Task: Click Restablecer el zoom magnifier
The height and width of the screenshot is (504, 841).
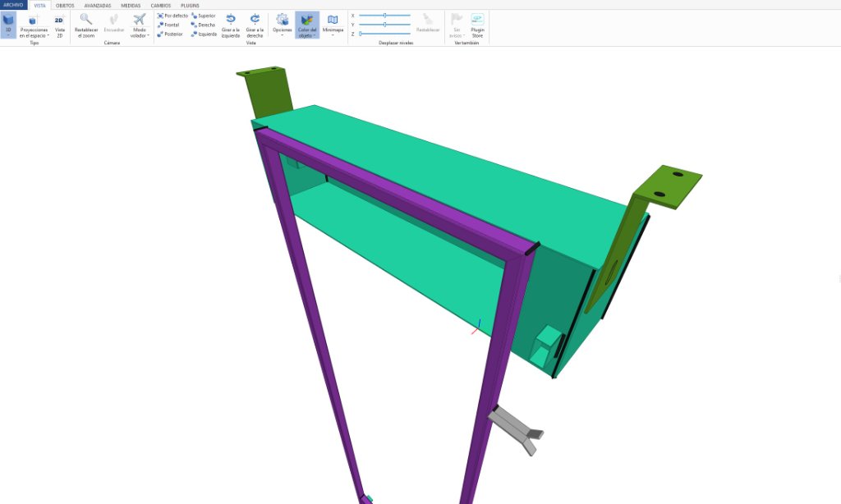Action: coord(85,25)
